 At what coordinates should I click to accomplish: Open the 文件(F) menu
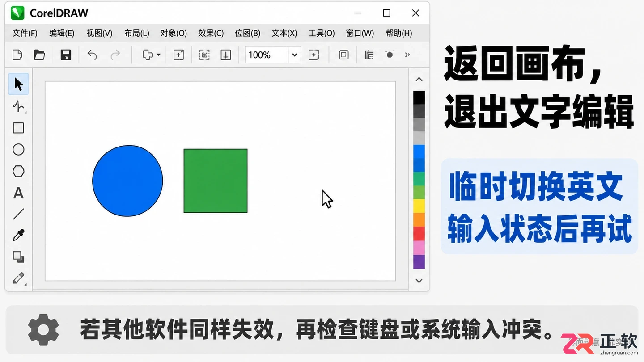coord(25,33)
